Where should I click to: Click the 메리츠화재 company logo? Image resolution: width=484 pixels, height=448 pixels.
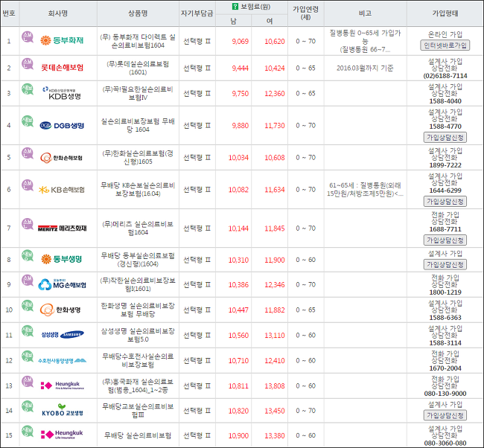tap(62, 228)
